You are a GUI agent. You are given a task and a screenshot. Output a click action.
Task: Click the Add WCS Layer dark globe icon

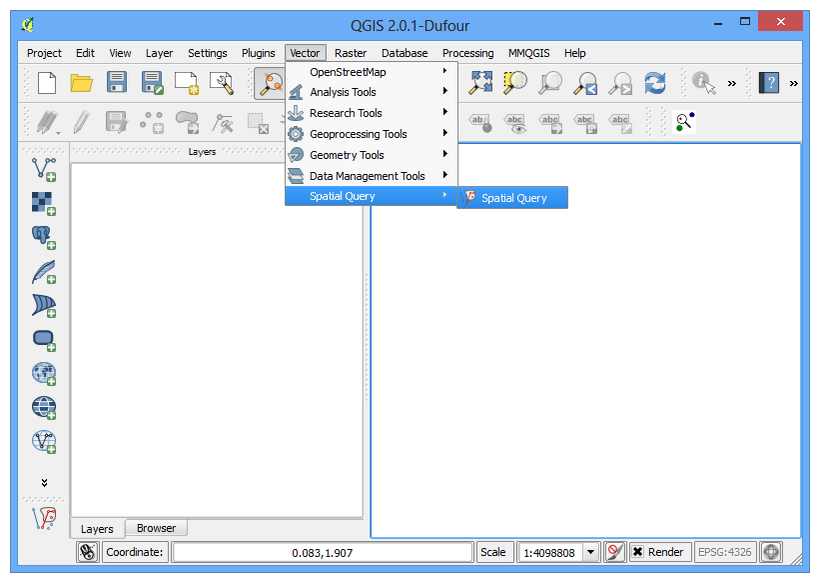pos(44,407)
